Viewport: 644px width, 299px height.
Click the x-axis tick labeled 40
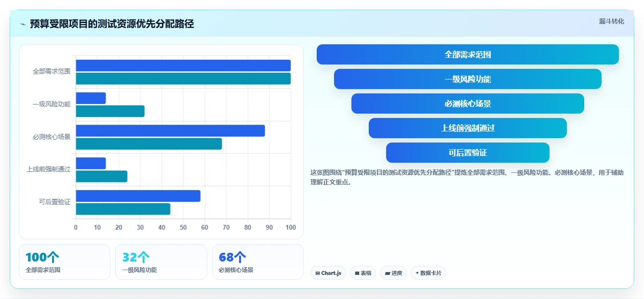coord(161,227)
